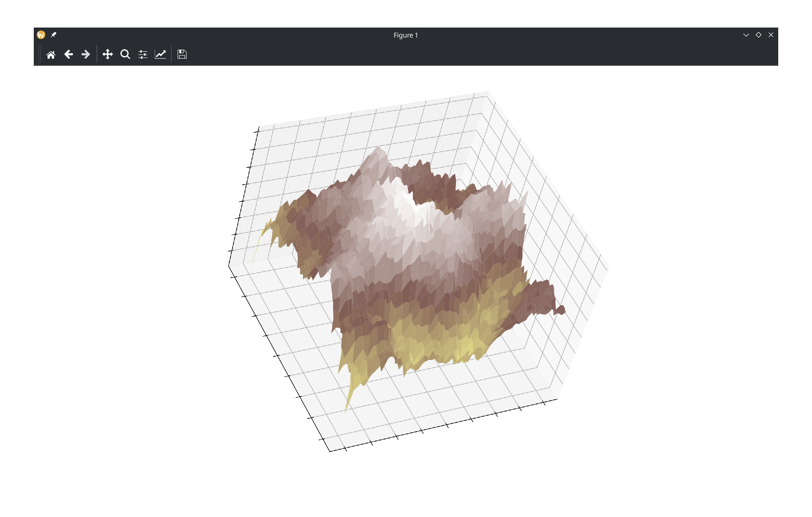This screenshot has width=812, height=517.
Task: Close the Figure 1 window
Action: [771, 35]
